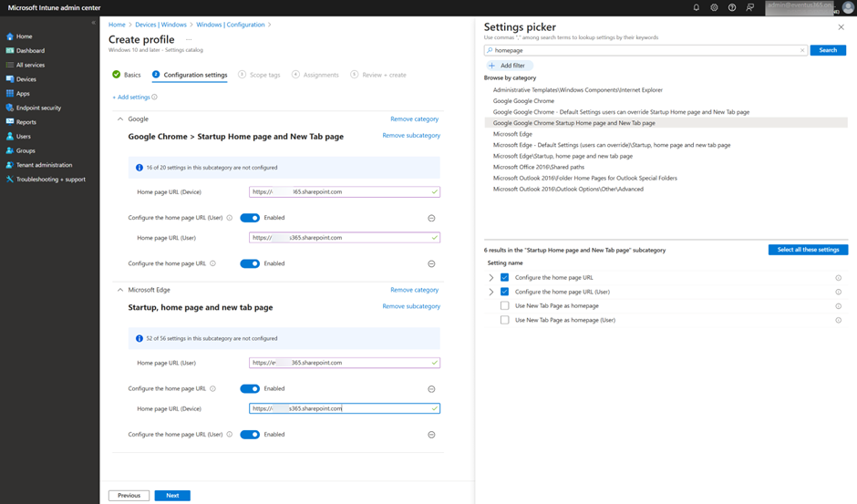Click the Search button

tap(828, 50)
